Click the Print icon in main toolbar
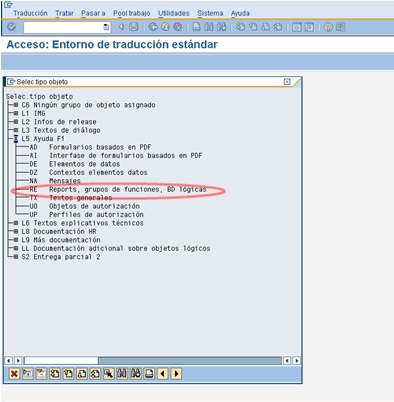The width and height of the screenshot is (394, 402). (x=197, y=27)
